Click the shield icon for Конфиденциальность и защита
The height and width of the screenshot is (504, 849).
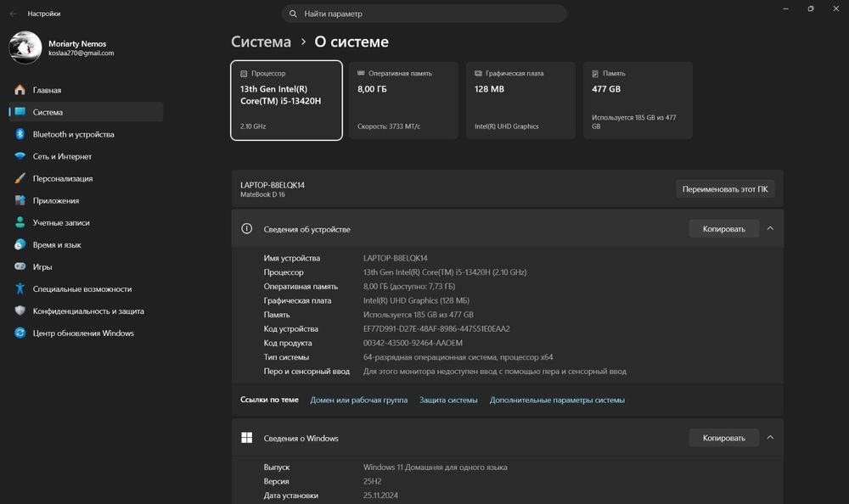[x=20, y=311]
